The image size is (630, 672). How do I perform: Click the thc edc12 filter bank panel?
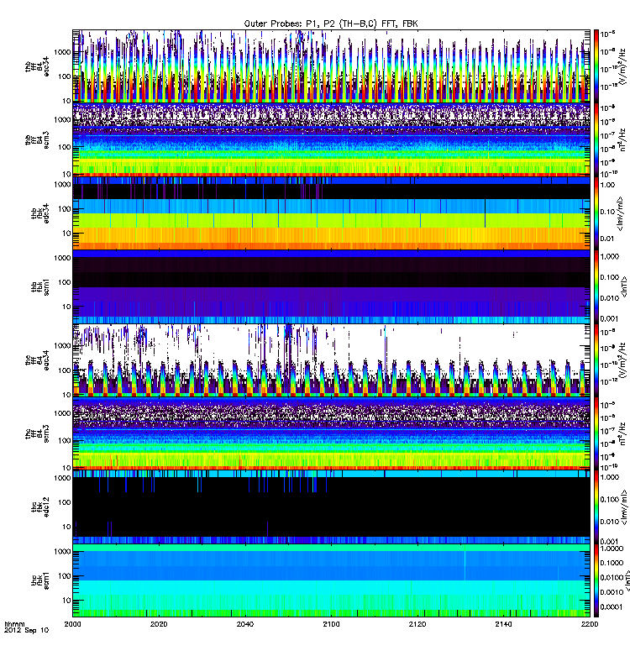pos(331,507)
